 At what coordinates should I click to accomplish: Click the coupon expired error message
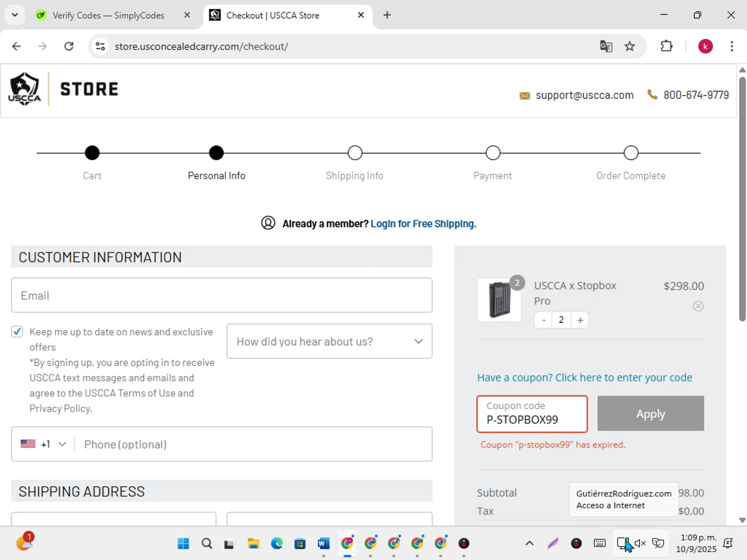pyautogui.click(x=553, y=445)
